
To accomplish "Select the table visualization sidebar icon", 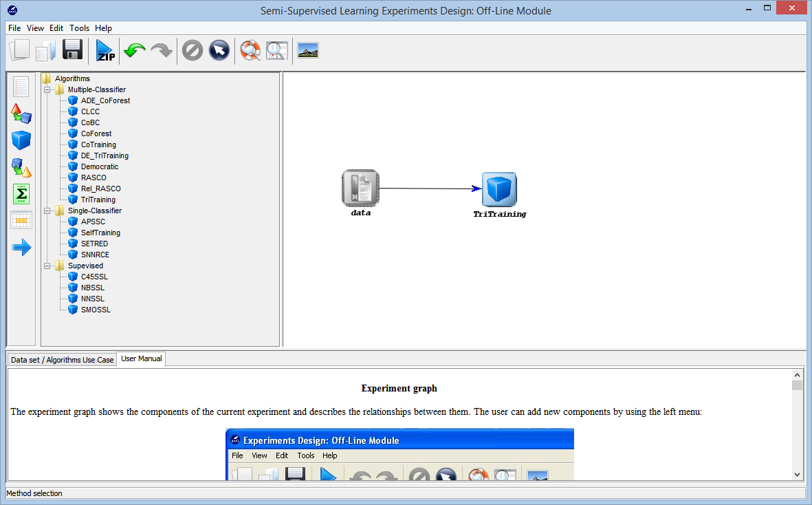I will pyautogui.click(x=21, y=220).
